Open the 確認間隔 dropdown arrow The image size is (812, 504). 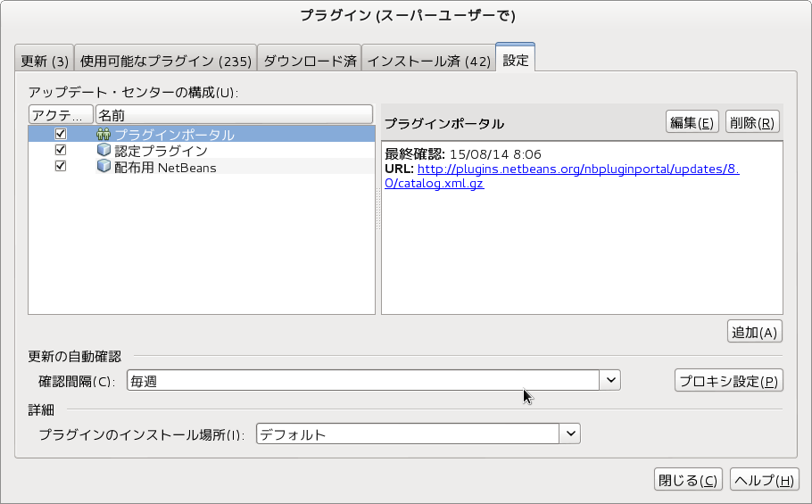[610, 380]
